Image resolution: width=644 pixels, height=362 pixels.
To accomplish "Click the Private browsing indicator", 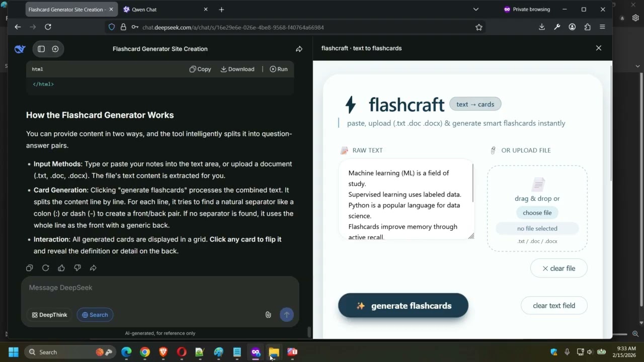I will tap(527, 10).
